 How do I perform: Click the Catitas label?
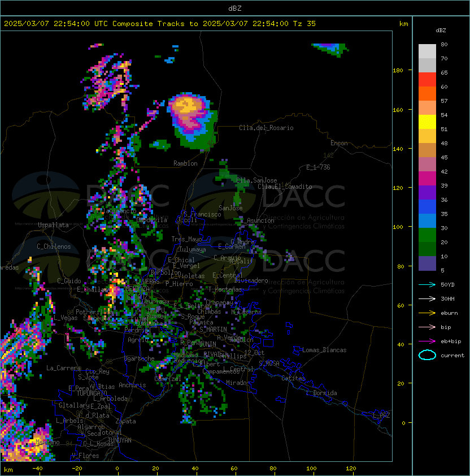(x=293, y=378)
